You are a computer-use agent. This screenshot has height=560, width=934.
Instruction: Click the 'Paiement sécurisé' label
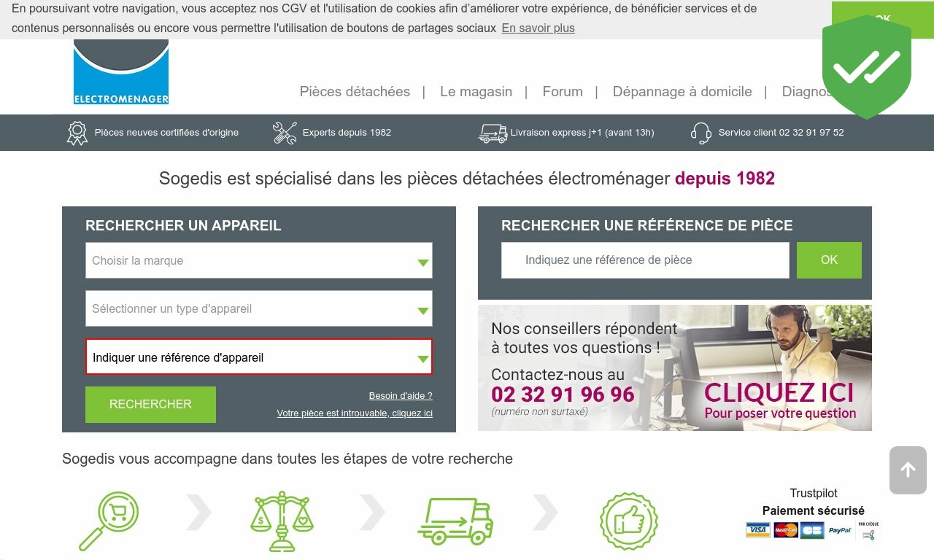click(814, 511)
